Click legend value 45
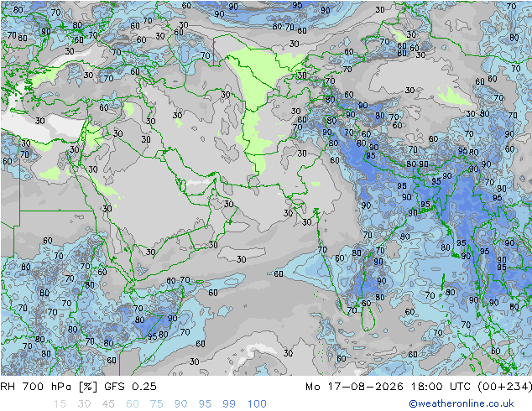 point(108,404)
